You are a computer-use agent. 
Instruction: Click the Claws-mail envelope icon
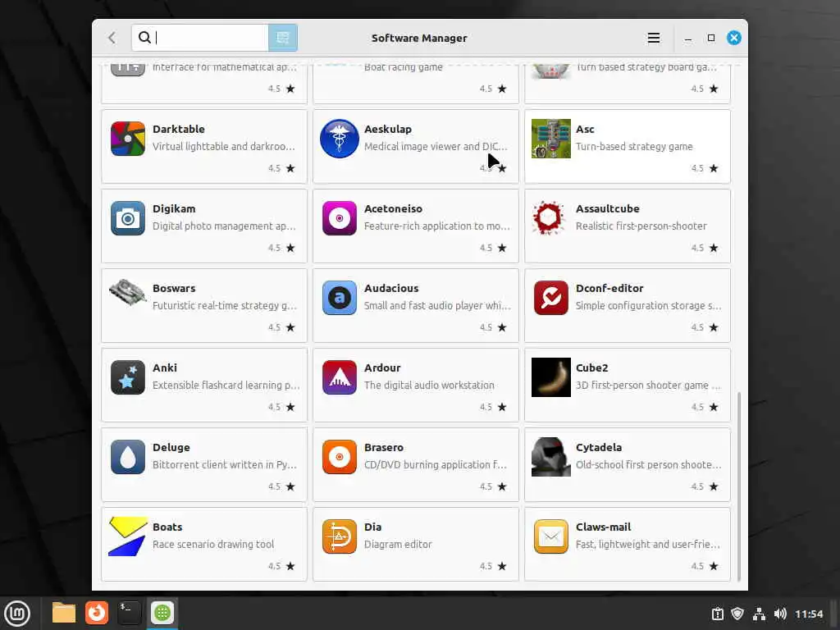point(550,536)
